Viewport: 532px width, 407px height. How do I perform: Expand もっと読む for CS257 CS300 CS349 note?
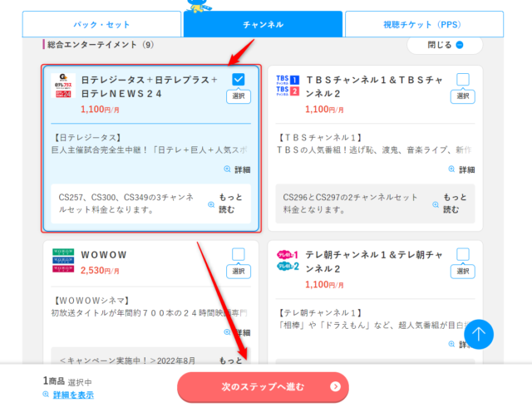(231, 203)
